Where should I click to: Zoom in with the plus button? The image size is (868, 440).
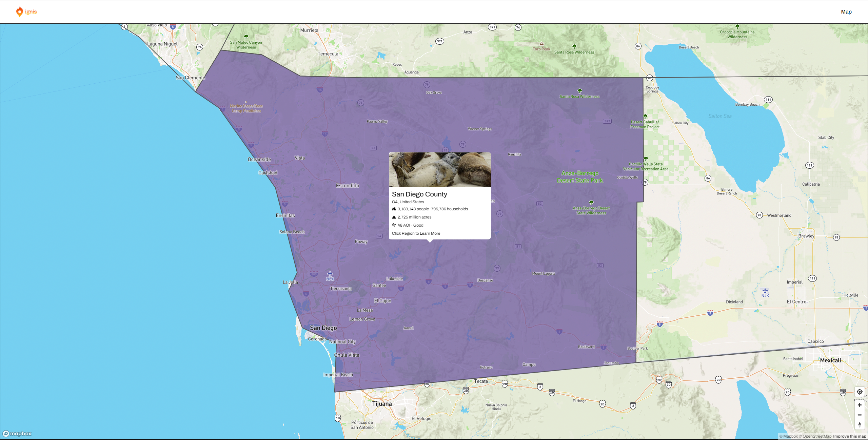(860, 405)
